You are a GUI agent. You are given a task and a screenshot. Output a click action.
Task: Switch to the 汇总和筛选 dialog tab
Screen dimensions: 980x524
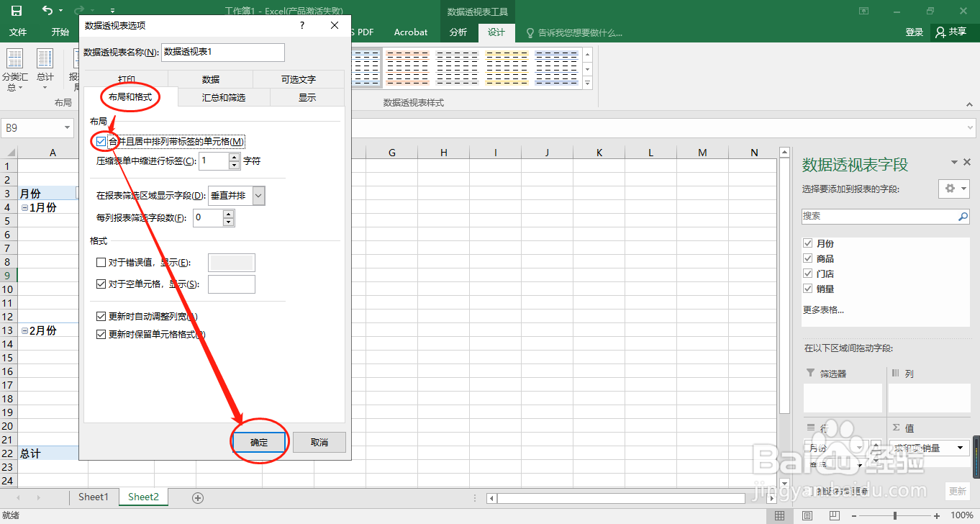coord(224,97)
